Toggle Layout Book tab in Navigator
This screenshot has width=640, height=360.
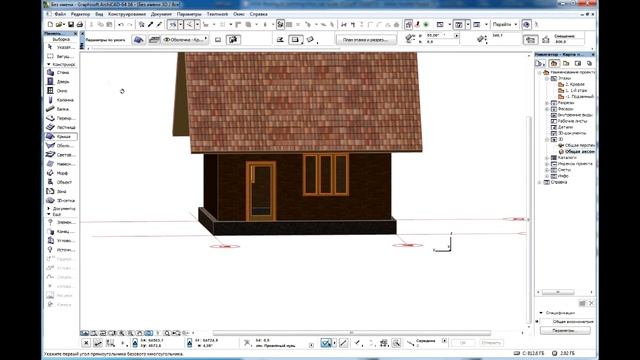coord(578,63)
